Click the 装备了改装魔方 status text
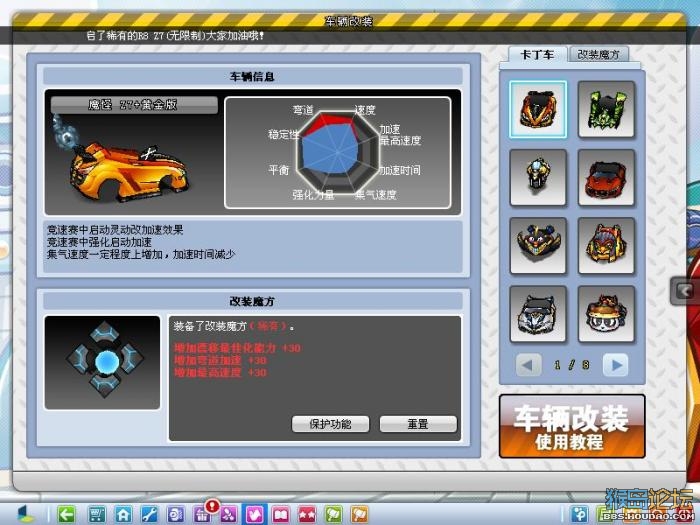The width and height of the screenshot is (700, 525). pyautogui.click(x=234, y=326)
